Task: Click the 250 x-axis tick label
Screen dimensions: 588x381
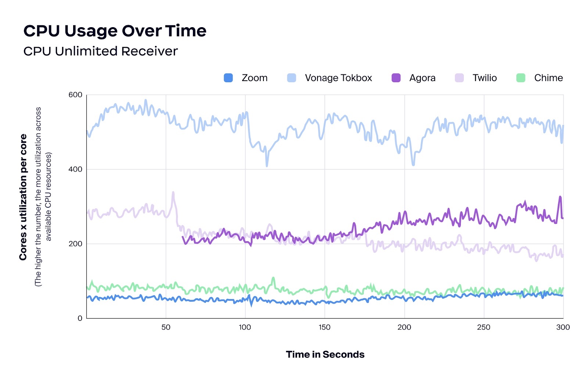Action: coord(484,327)
